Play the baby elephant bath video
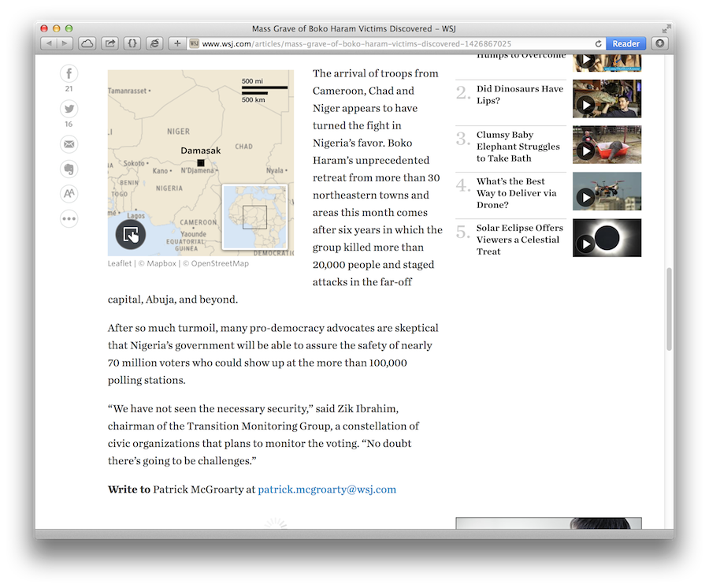The height and width of the screenshot is (588, 709). coord(607,145)
